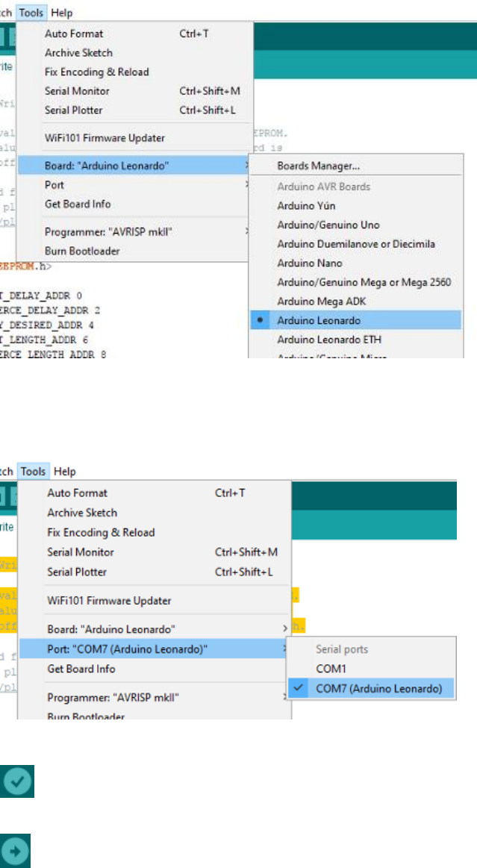Choose Arduino/Genuino Mega or Mega 2560

pos(355,282)
